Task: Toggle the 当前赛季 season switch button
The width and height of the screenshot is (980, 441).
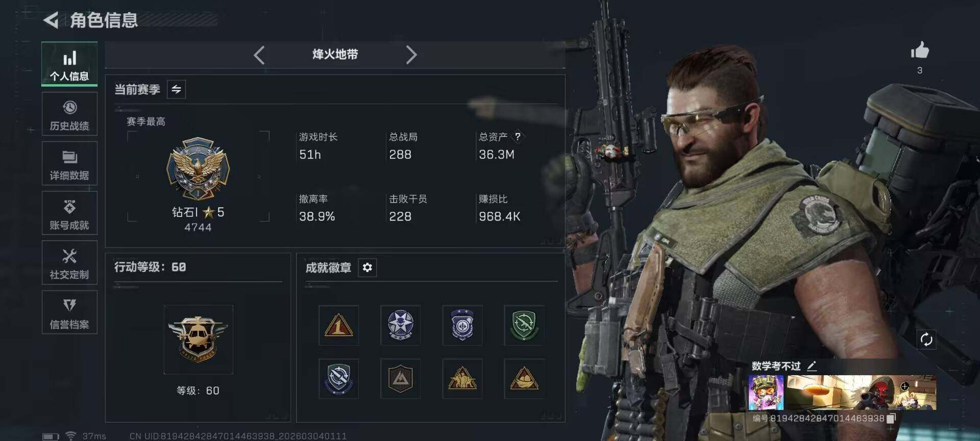Action: pos(177,89)
